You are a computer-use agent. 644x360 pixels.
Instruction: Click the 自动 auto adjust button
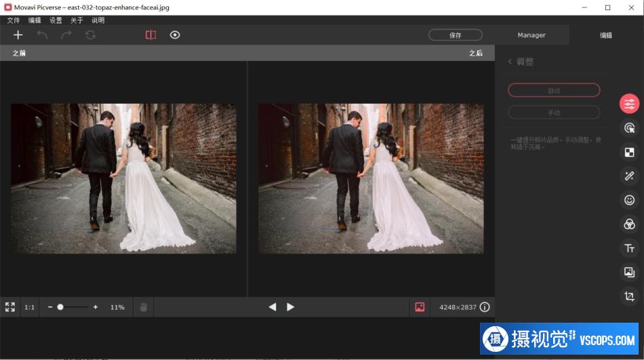[x=554, y=90]
